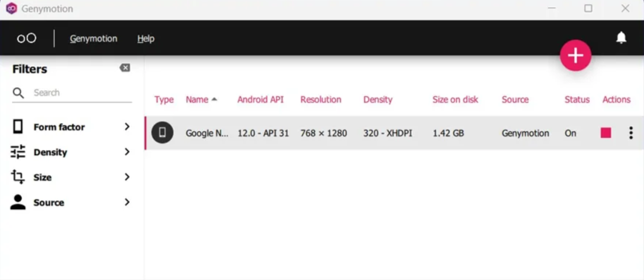The image size is (644, 280).
Task: Open the three-dot actions menu for device
Action: tap(631, 133)
